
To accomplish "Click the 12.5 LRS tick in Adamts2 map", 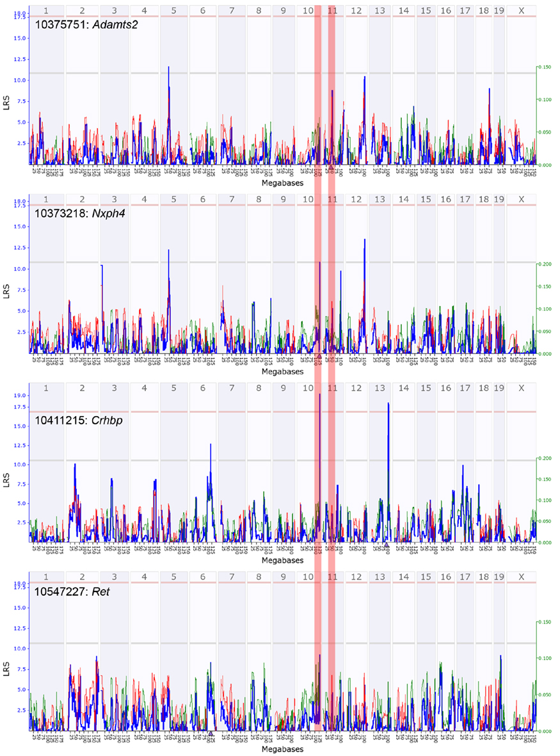I will (x=20, y=60).
